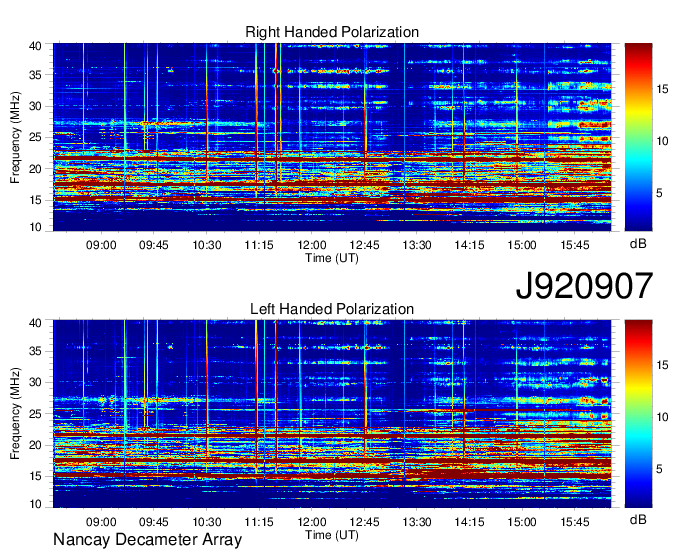The height and width of the screenshot is (552, 680).
Task: Click 15 MHz frequency tick of Left Handed plot
Action: point(35,477)
